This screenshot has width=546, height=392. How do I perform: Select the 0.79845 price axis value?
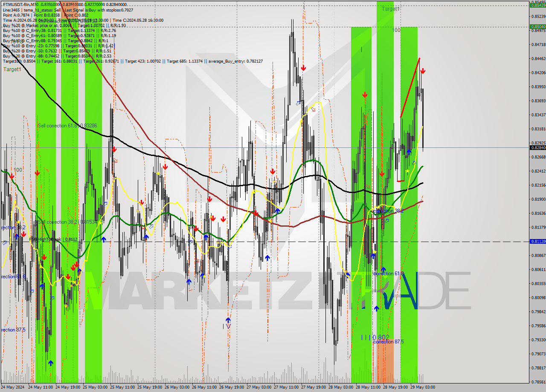pyautogui.click(x=538, y=311)
